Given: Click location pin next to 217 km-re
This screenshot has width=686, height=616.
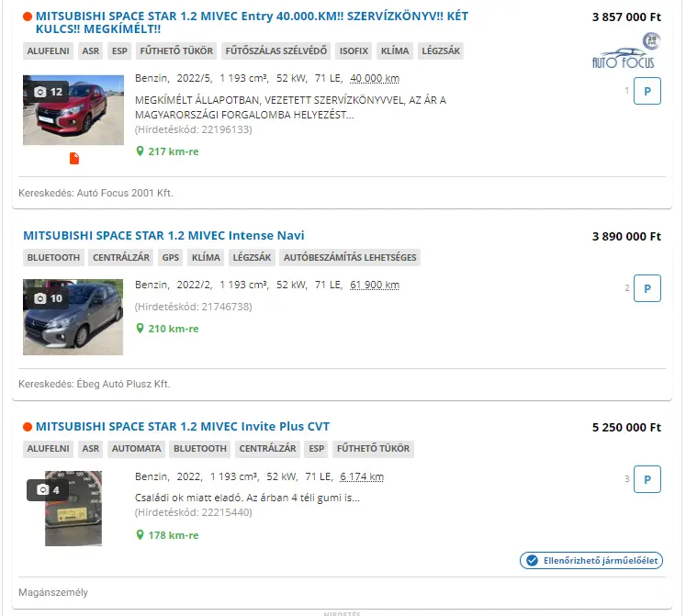Looking at the screenshot, I should (140, 151).
